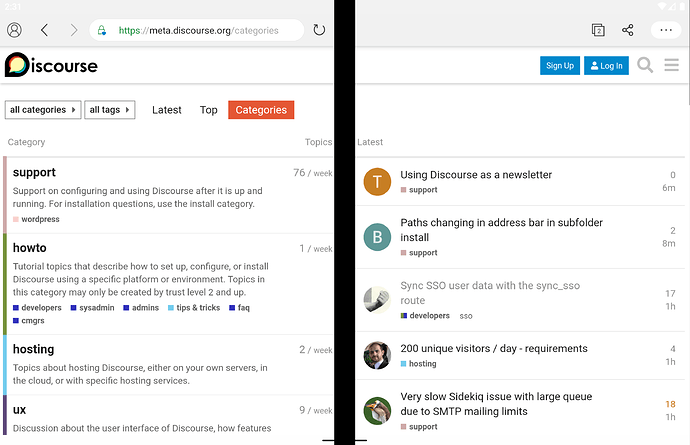Switch to the Top tab

pos(209,110)
